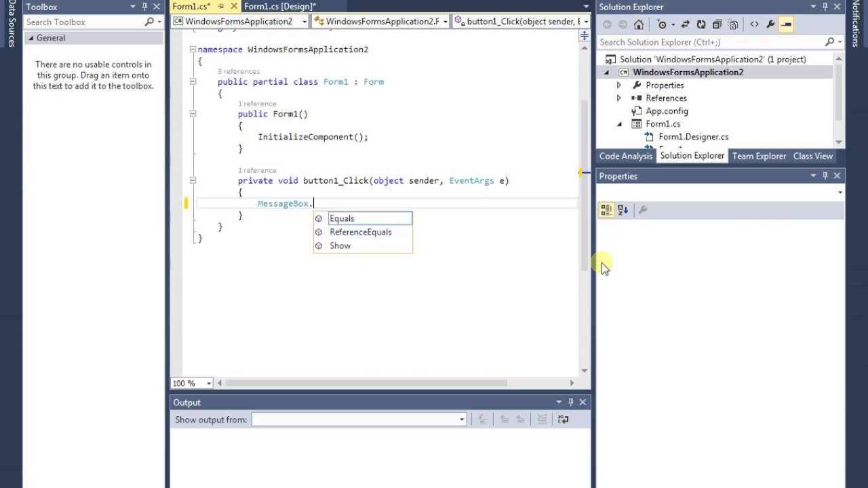Open App.config in Solution Explorer
This screenshot has width=868, height=488.
click(x=666, y=111)
